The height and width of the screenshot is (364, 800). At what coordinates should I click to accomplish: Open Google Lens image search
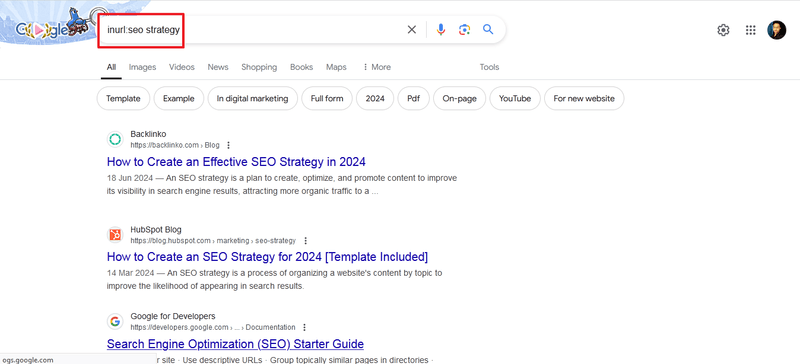[x=464, y=30]
